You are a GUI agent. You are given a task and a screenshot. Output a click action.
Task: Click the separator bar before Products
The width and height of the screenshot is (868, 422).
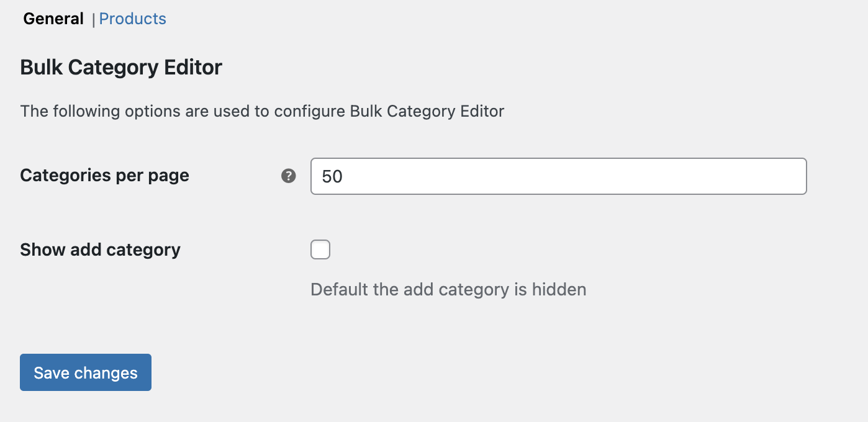click(93, 19)
